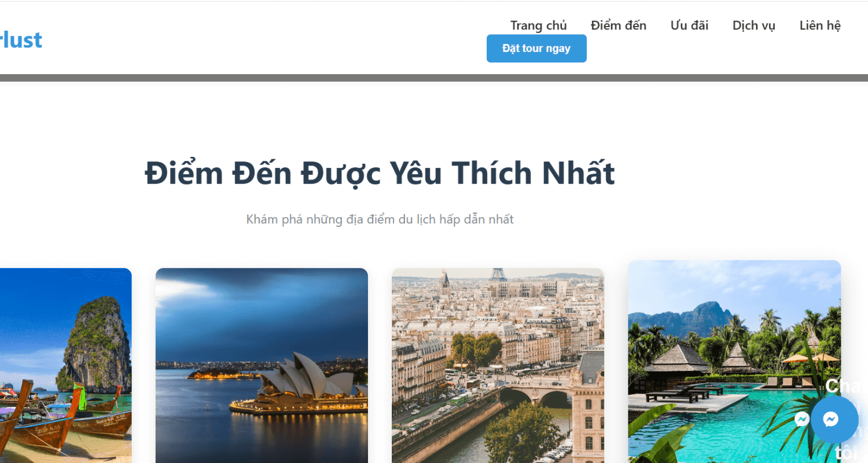Click the small white Messenger icon
868x463 pixels.
point(802,419)
